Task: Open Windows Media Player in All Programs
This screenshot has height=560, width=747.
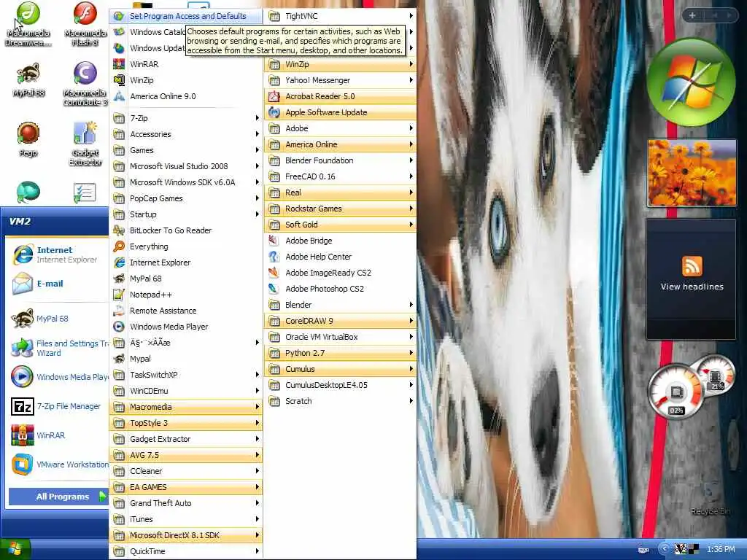Action: 186,327
